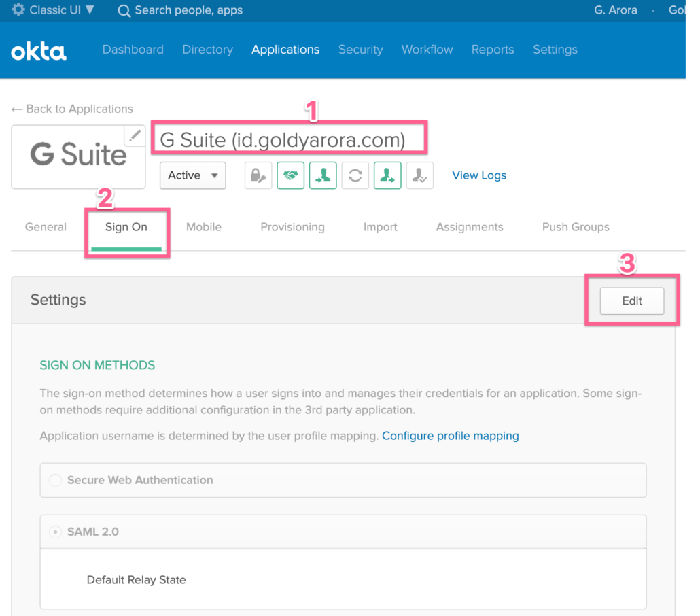Click the circular sync arrows icon
Screen dimensions: 700x616
pyautogui.click(x=355, y=175)
